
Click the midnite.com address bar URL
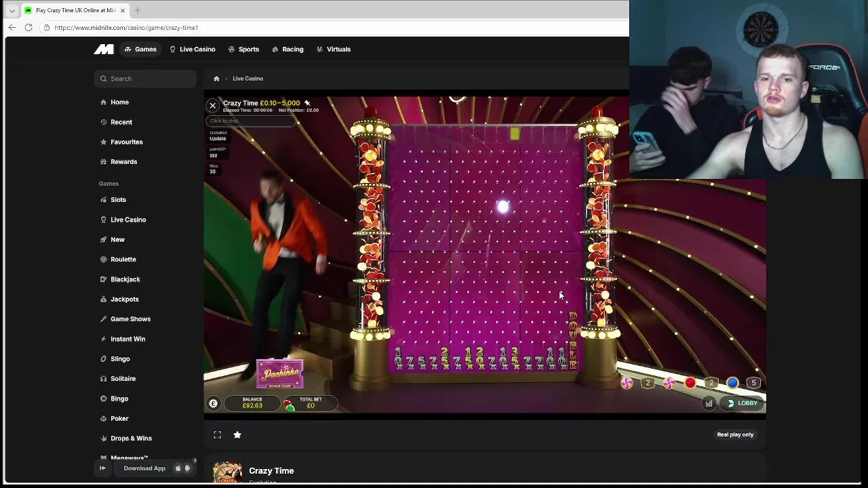[x=126, y=28]
